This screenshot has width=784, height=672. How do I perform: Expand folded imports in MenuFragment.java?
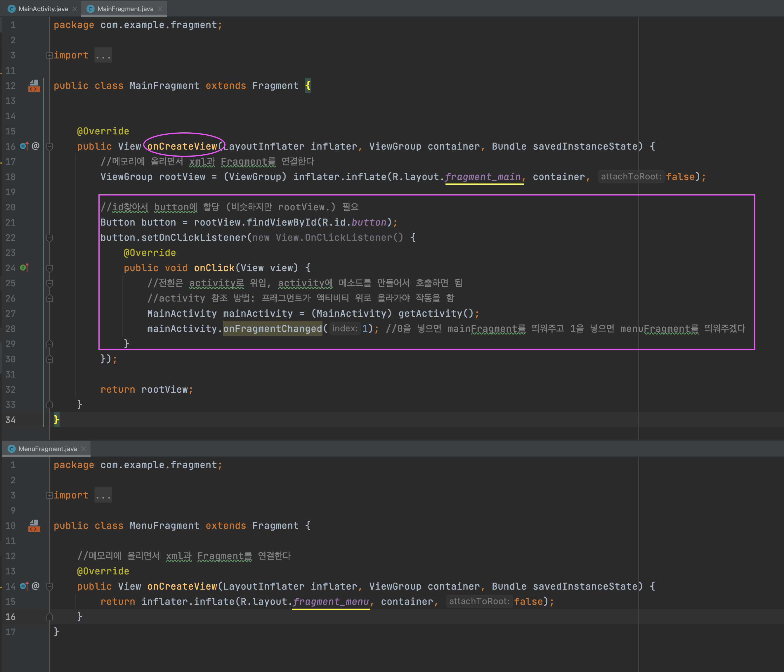pyautogui.click(x=49, y=495)
